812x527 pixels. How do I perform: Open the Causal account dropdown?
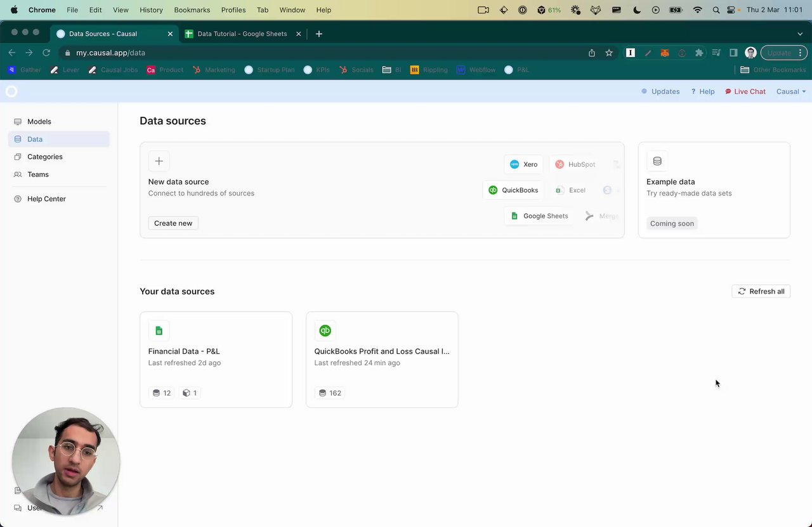pos(791,92)
